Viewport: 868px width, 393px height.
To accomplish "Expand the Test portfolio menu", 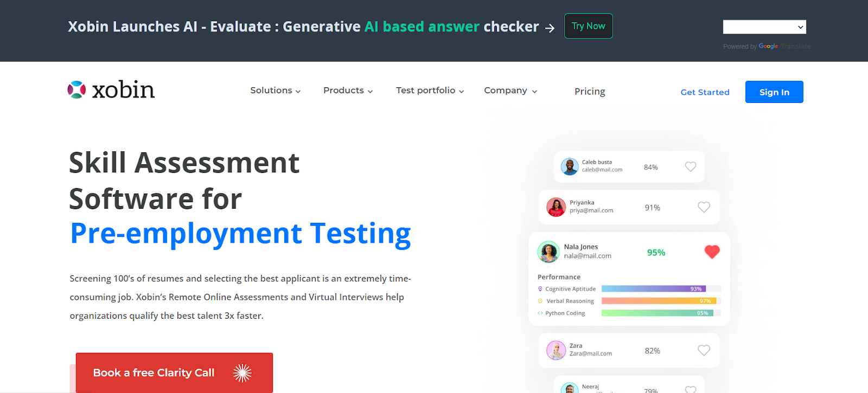I will click(x=430, y=91).
